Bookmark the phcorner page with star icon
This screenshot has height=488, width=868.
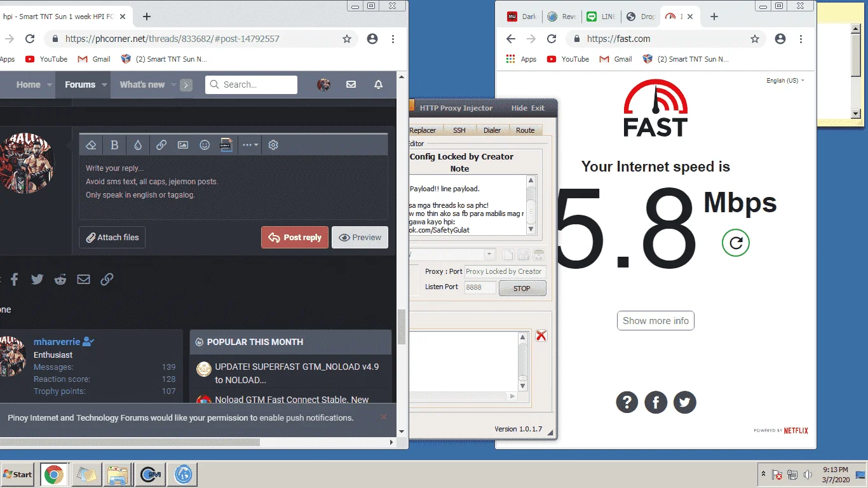point(347,39)
